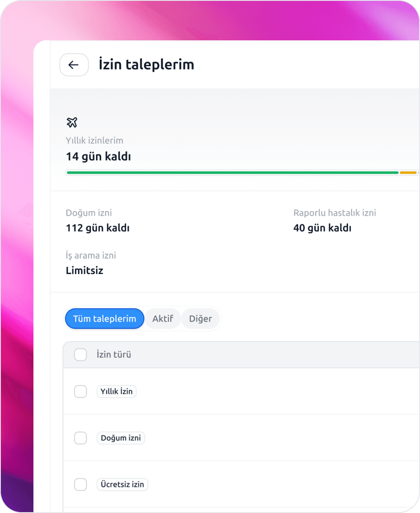Click the Limitsiz job search leave value
Image resolution: width=420 pixels, height=513 pixels.
pyautogui.click(x=84, y=271)
